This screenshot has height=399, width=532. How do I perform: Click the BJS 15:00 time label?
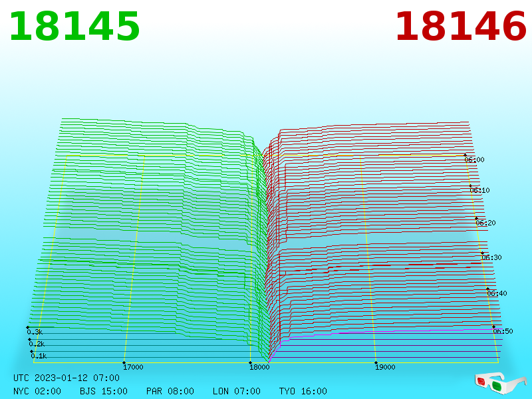click(104, 391)
